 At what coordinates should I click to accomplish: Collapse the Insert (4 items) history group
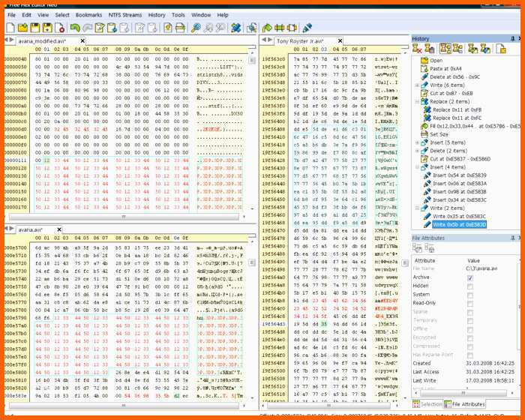coord(417,166)
